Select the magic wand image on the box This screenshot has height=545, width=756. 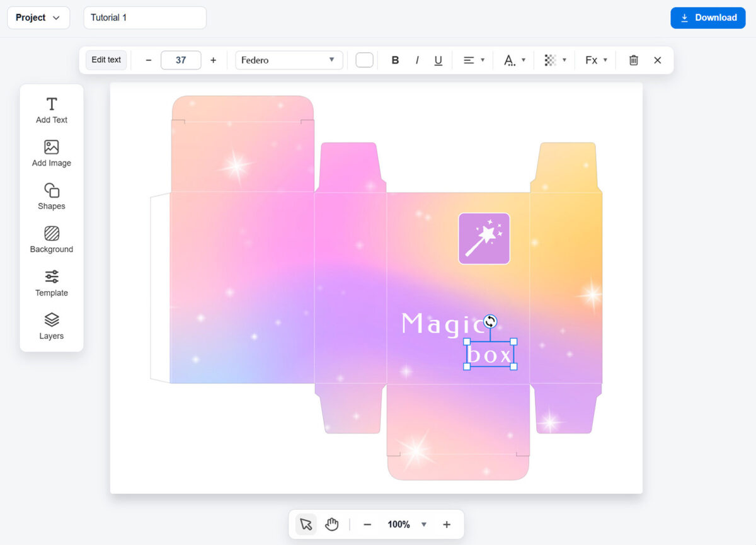tap(484, 238)
